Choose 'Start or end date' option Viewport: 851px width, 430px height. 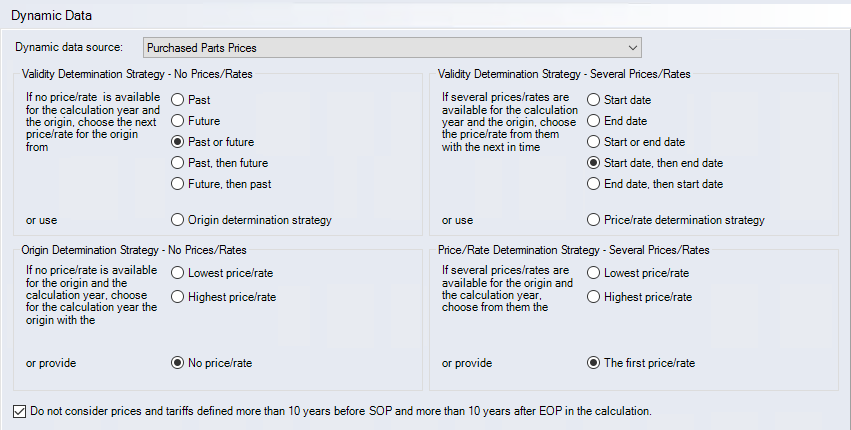point(594,142)
